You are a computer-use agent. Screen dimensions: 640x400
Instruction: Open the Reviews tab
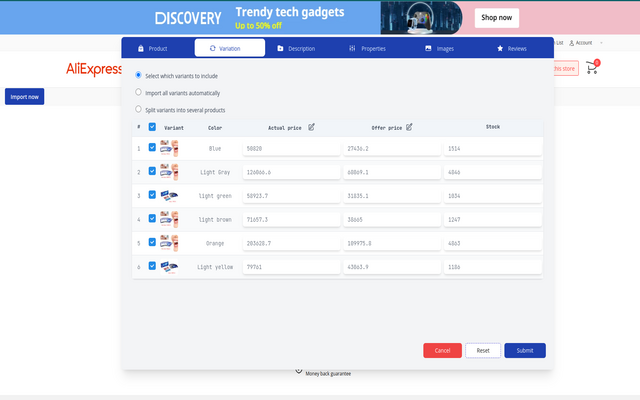pos(511,48)
